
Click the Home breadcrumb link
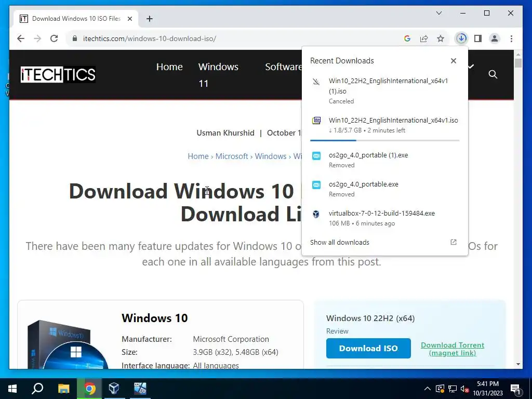[x=198, y=156]
